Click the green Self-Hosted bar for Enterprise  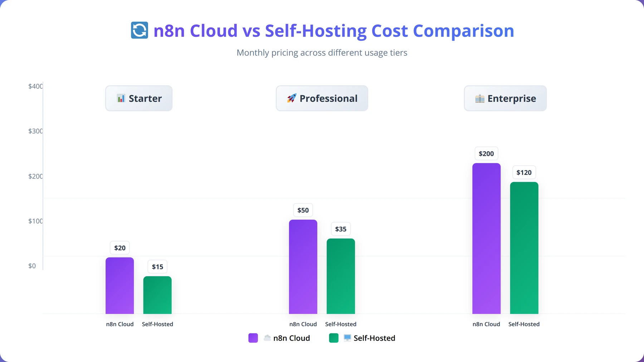coord(524,248)
